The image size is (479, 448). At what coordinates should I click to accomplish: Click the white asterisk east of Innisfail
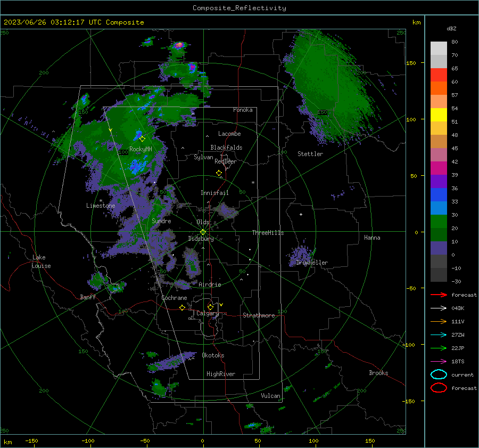click(253, 183)
